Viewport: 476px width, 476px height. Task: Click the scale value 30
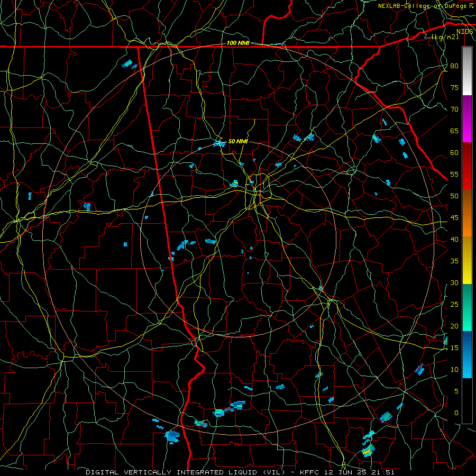click(454, 283)
